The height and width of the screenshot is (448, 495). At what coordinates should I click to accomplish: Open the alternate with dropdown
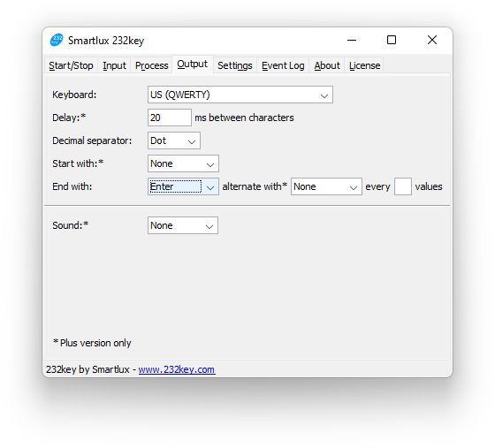326,186
